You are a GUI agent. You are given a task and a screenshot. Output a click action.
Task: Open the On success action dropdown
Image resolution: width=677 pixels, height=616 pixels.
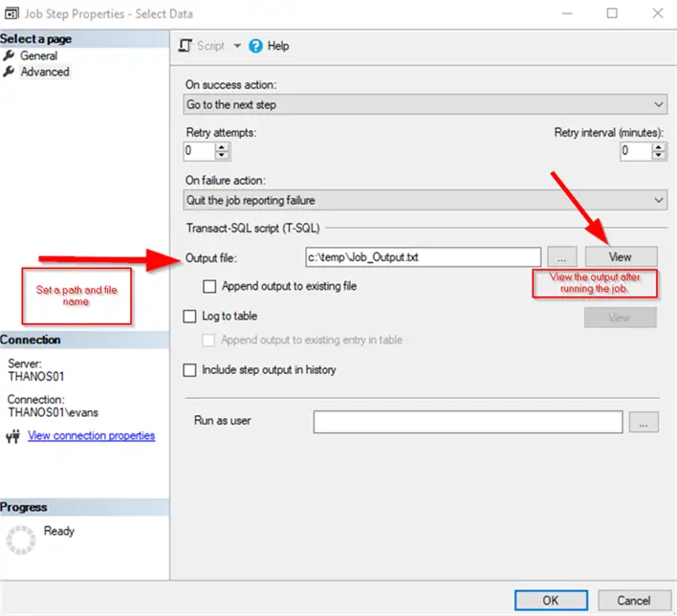click(426, 104)
